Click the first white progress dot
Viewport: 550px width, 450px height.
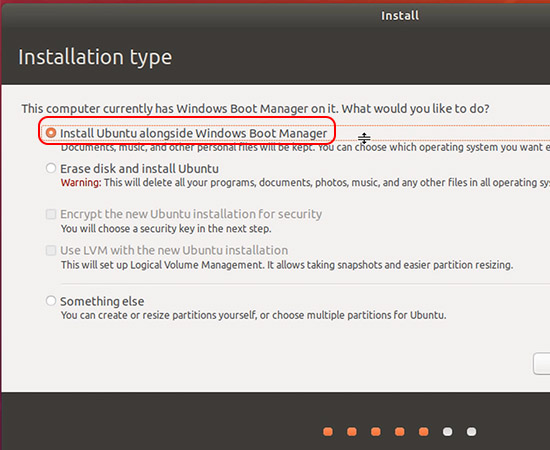pos(448,432)
